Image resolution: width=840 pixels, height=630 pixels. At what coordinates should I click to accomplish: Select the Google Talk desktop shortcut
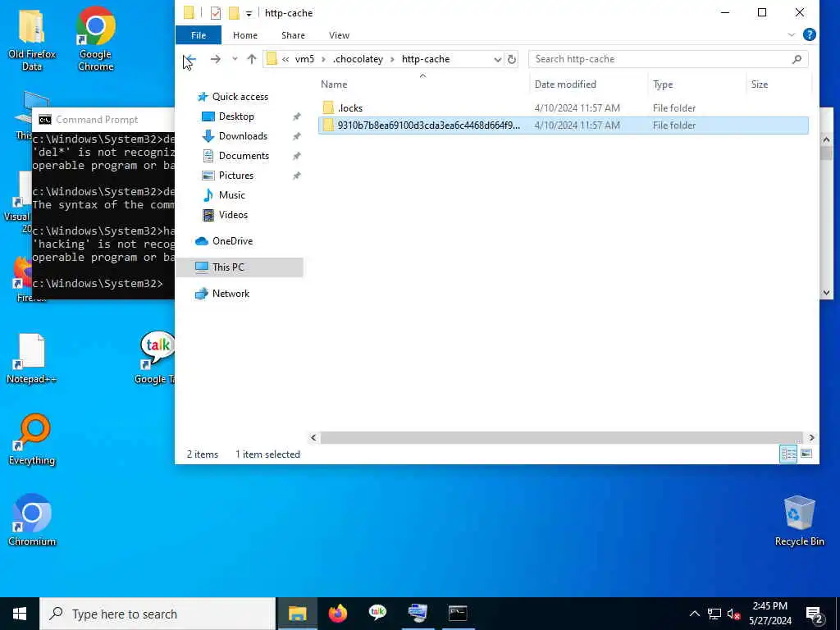[x=157, y=358]
